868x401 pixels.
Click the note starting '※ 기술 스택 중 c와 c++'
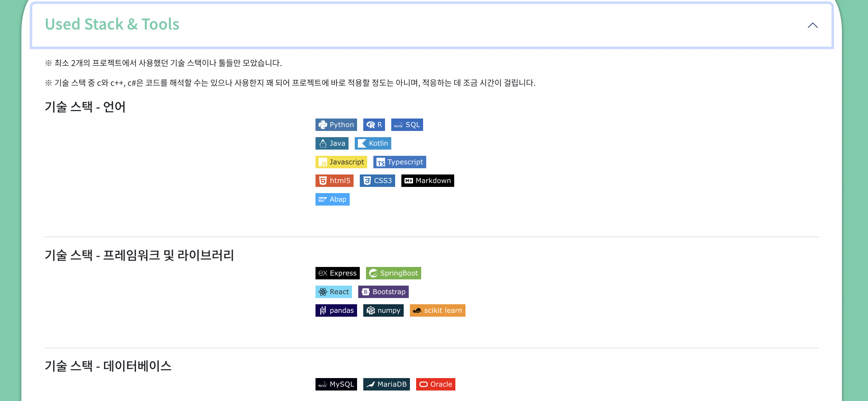coord(290,83)
